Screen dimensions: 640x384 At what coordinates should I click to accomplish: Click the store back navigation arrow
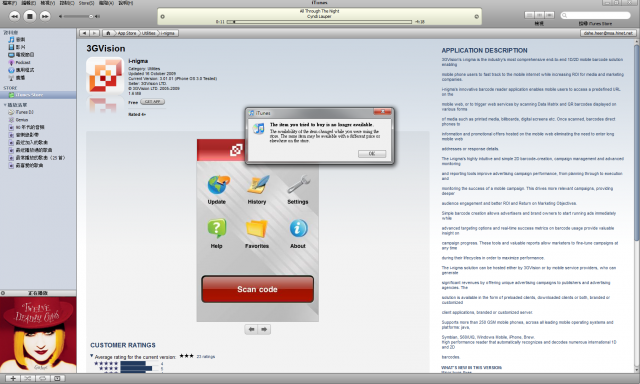(84, 33)
